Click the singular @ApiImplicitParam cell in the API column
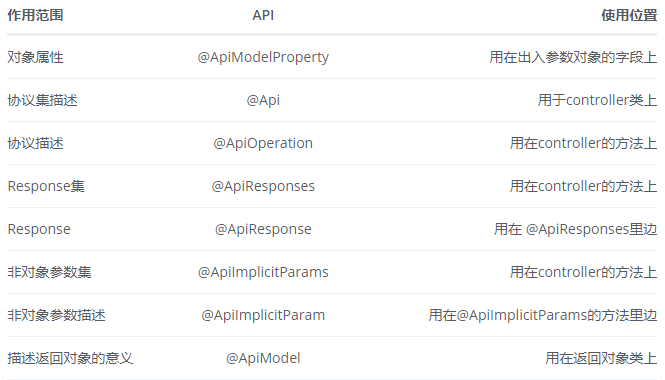The height and width of the screenshot is (380, 665). (263, 315)
